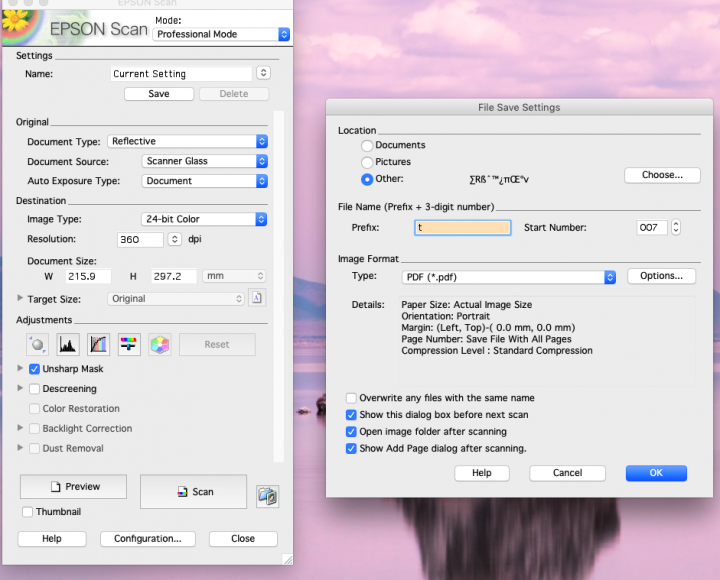720x580 pixels.
Task: Confirm File Save Settings with OK
Action: [656, 473]
